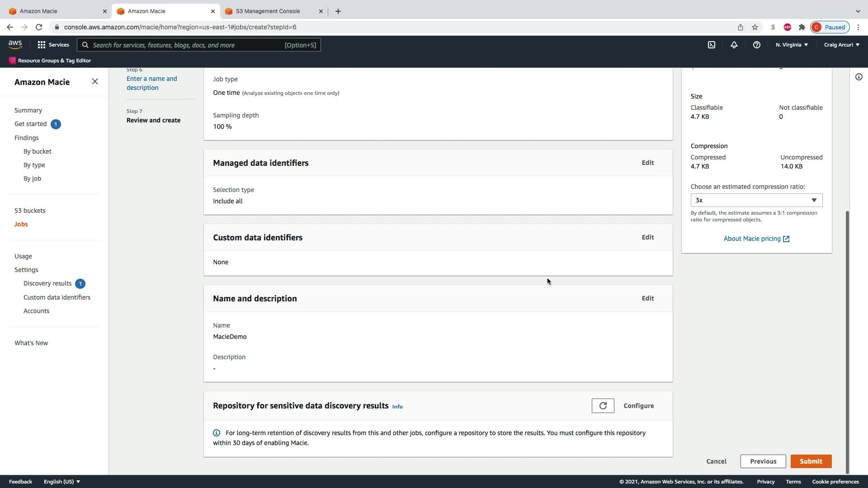Open Jobs in the sidebar
Image resolution: width=868 pixels, height=488 pixels.
pos(21,224)
